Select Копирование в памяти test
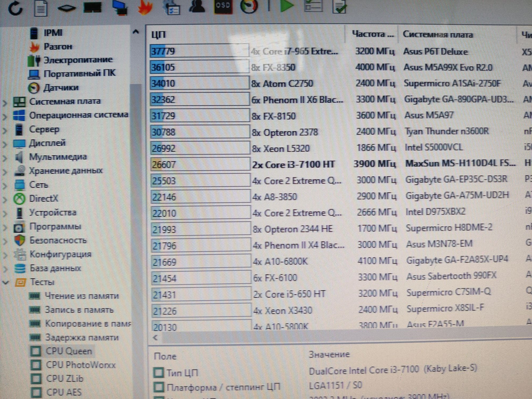This screenshot has height=399, width=532. click(x=88, y=323)
